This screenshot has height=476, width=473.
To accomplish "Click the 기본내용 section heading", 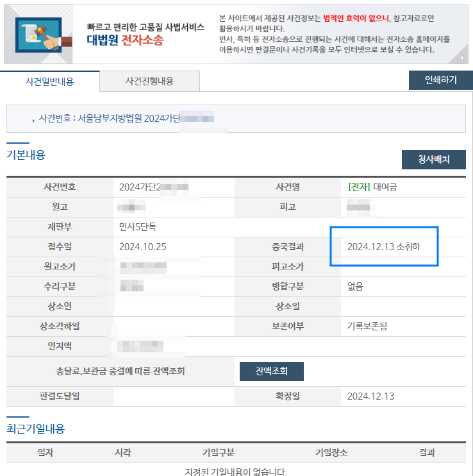I will [26, 155].
